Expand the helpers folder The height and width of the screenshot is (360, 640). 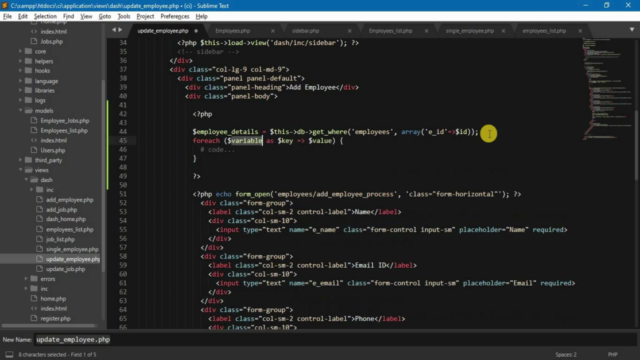click(20, 61)
